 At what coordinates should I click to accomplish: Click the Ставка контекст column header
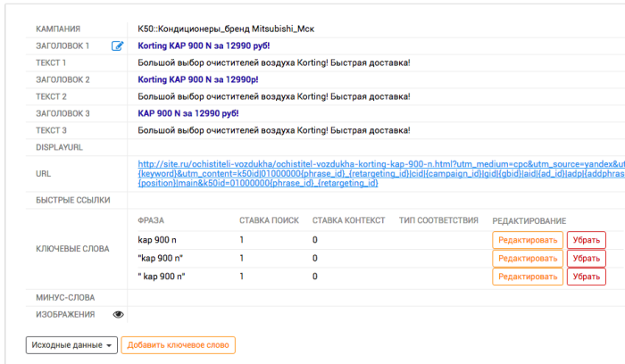pyautogui.click(x=349, y=220)
